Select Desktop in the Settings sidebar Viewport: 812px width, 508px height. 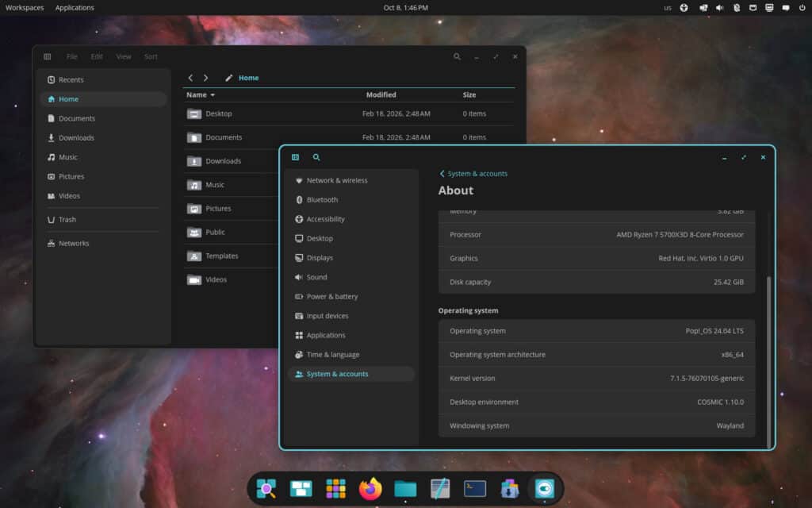tap(351, 238)
